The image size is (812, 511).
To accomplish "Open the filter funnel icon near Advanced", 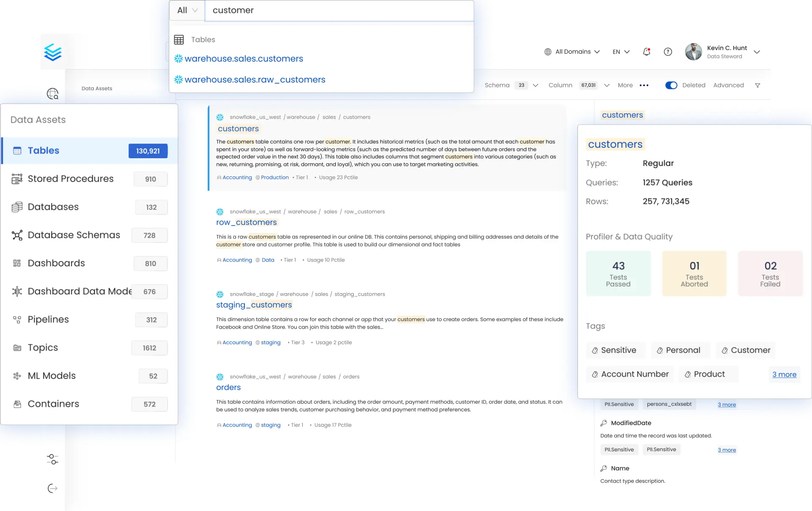I will (x=757, y=85).
